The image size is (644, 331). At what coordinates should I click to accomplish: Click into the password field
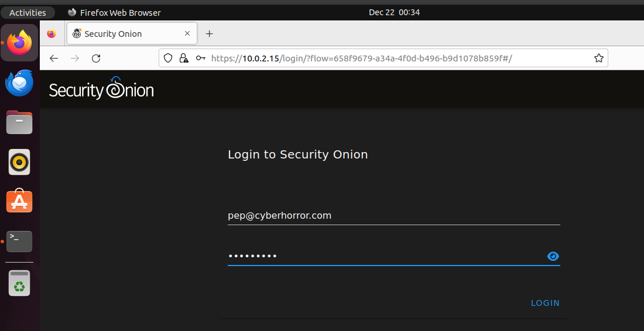click(383, 256)
